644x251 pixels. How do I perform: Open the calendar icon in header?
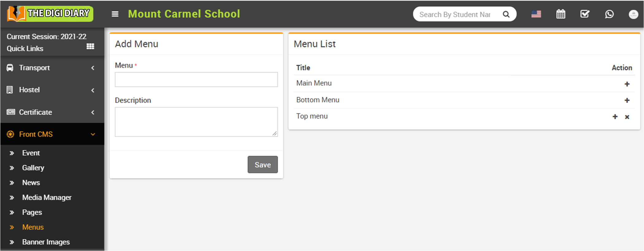pos(561,14)
